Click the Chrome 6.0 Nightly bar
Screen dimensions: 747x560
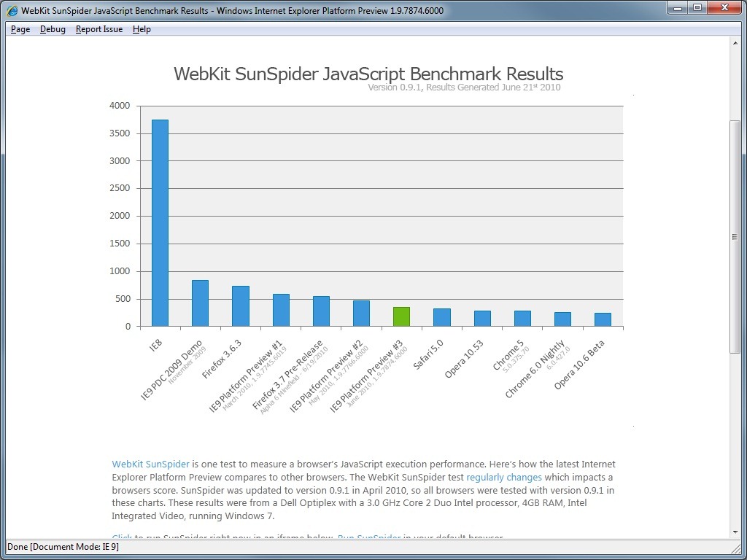click(x=562, y=319)
